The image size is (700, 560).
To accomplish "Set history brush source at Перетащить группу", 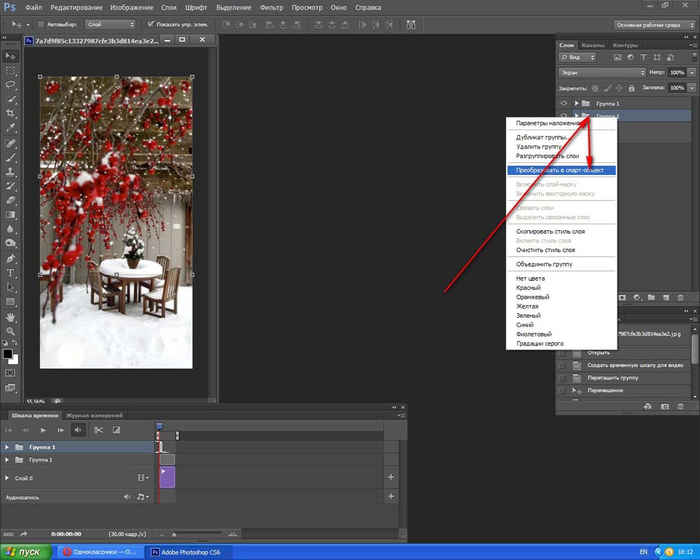I will click(x=562, y=378).
